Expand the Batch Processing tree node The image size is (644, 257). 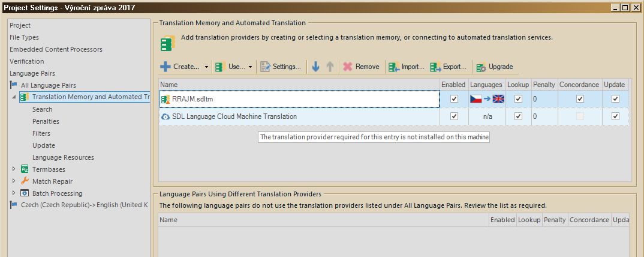click(x=14, y=193)
